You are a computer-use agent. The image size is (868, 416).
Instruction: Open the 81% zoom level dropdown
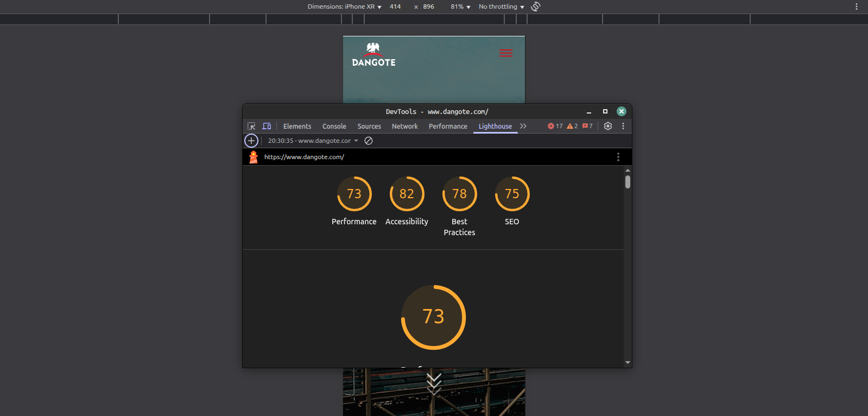click(460, 7)
